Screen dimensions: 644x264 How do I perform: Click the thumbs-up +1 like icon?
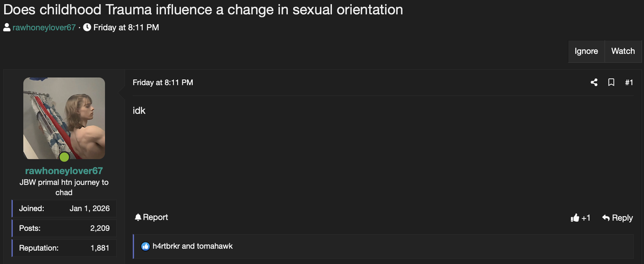[575, 218]
